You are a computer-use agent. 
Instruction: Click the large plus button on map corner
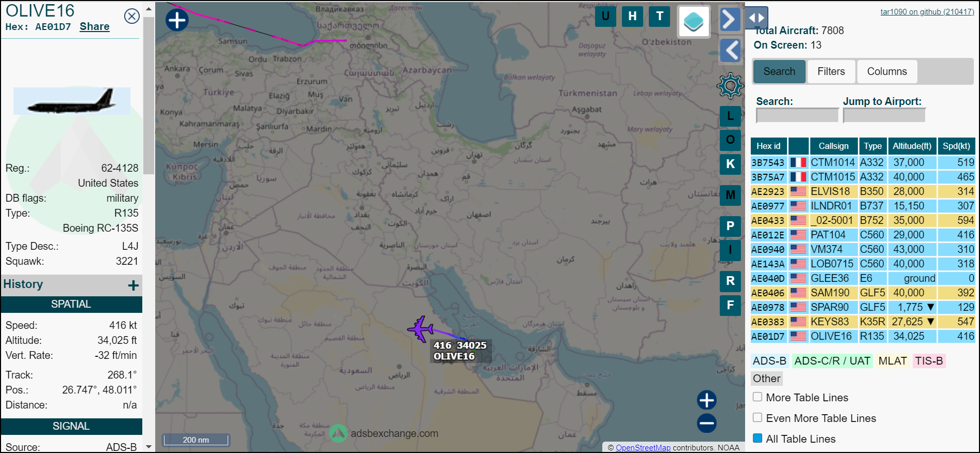point(177,20)
